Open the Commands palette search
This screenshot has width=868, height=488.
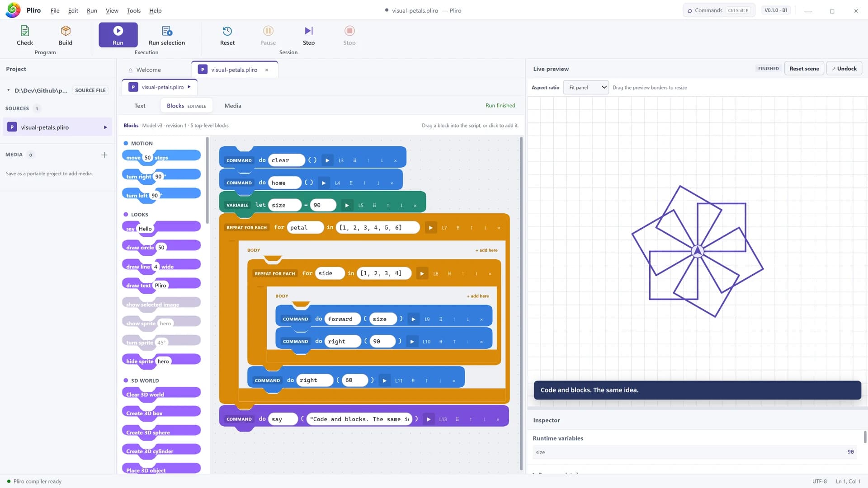719,10
